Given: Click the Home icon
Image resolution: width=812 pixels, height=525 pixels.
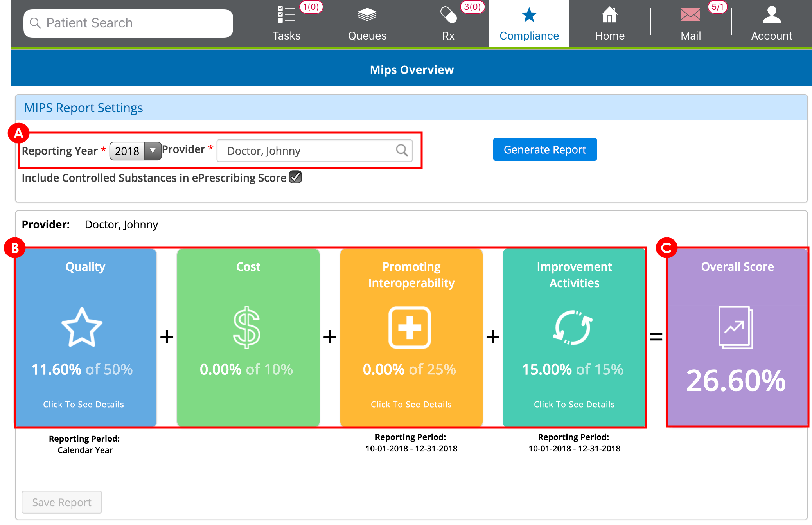Looking at the screenshot, I should (x=609, y=14).
